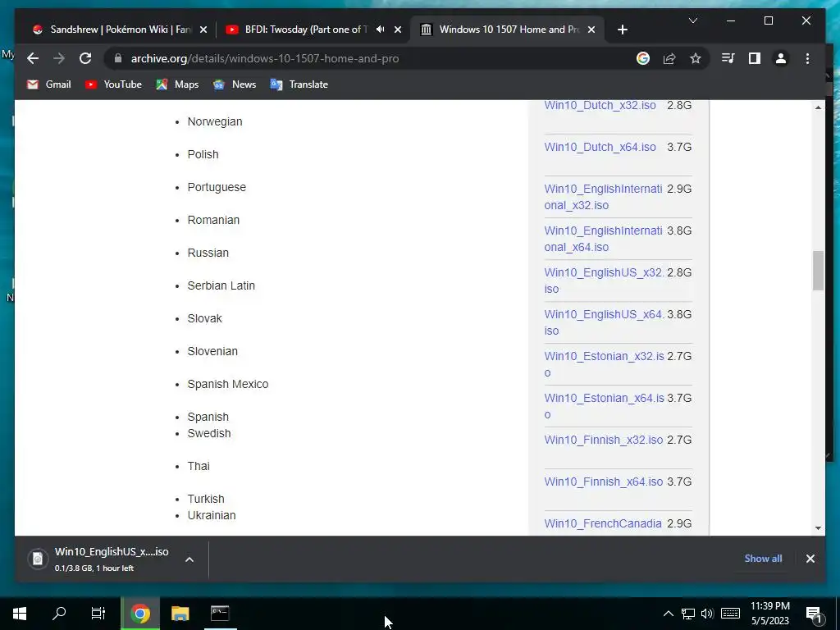Download Win10_EnglishInternational_x64.iso
The height and width of the screenshot is (630, 840).
click(x=603, y=239)
